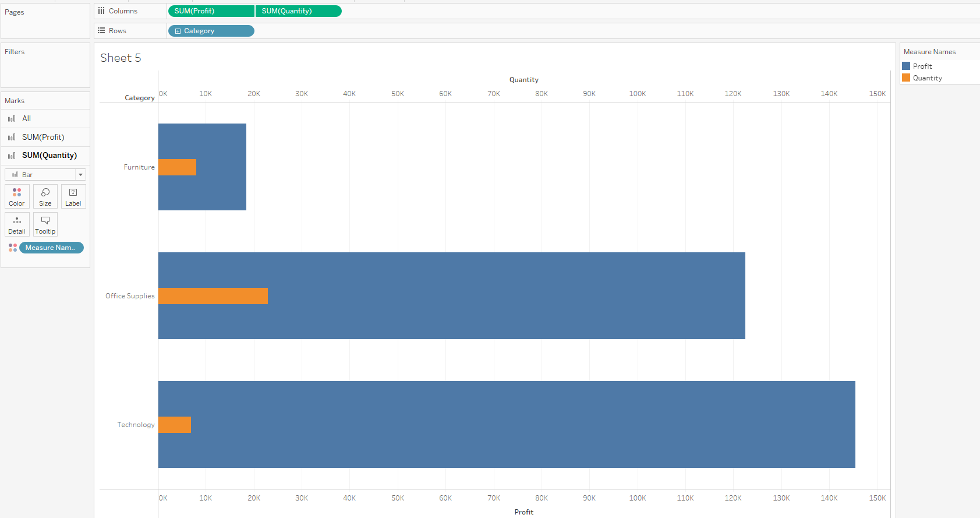Expand the Category pill plus icon
Screen dimensions: 980x518
pyautogui.click(x=178, y=31)
